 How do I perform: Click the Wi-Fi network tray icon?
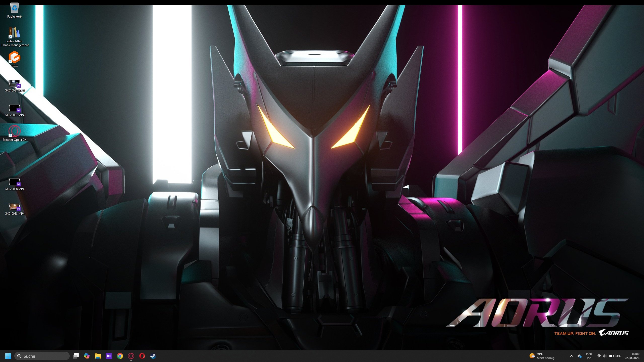[x=599, y=356]
